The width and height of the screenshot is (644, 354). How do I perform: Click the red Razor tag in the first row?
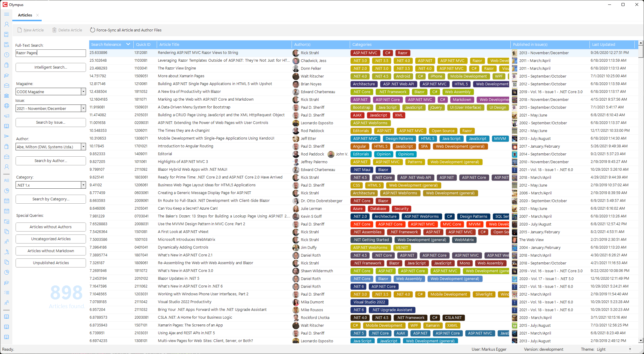402,53
